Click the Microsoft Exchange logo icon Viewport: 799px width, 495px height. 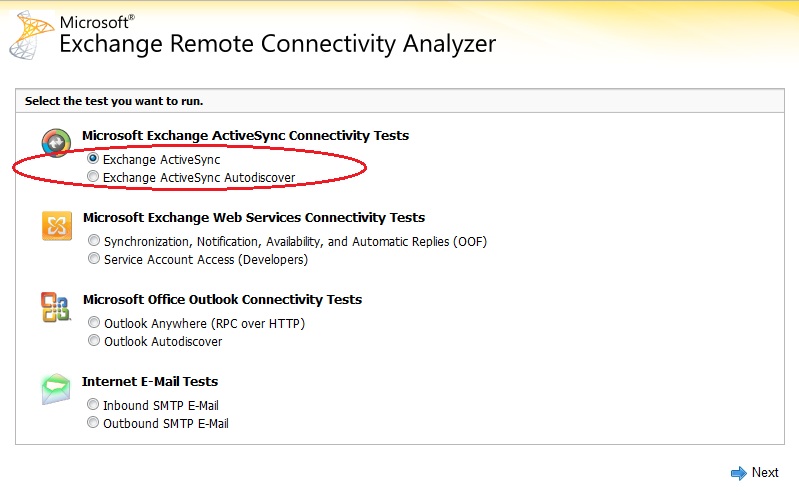click(31, 36)
